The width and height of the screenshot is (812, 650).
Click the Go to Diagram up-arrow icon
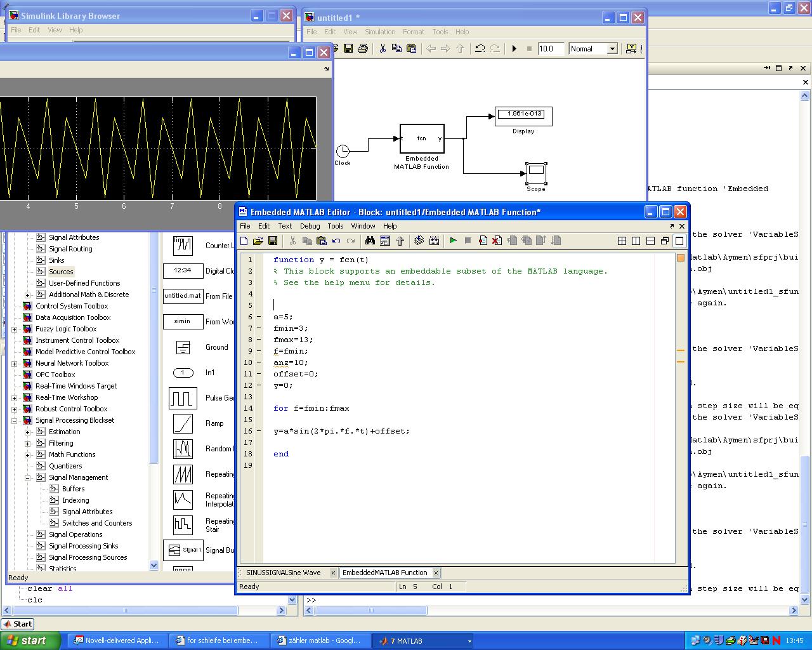point(400,241)
